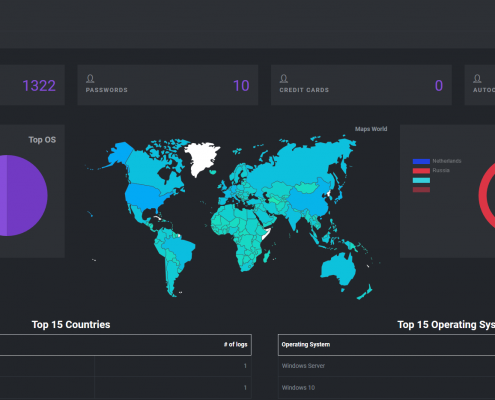Select Madagascar on the world map
Image resolution: width=495 pixels, height=400 pixels.
[266, 256]
